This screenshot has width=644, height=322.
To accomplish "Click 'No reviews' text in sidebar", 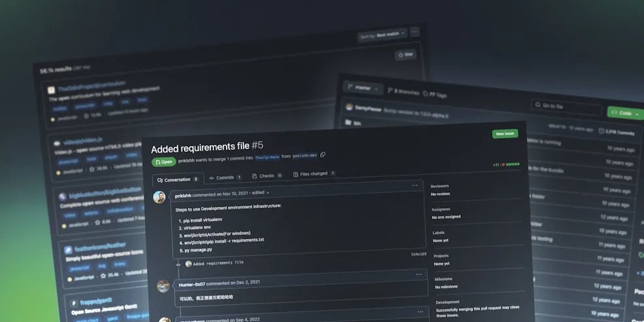I will [440, 194].
